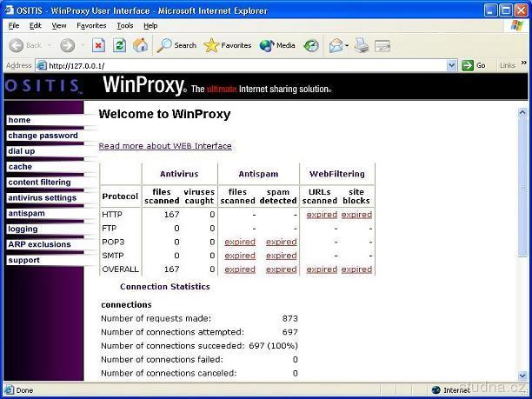Screen dimensions: 532x399
Task: Click the Print toolbar icon
Action: pyautogui.click(x=362, y=45)
